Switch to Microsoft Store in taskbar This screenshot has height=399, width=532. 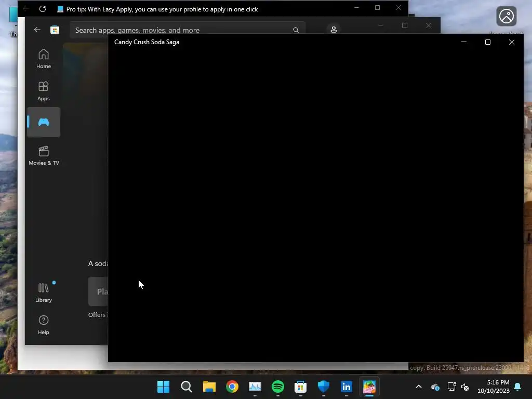pos(301,387)
